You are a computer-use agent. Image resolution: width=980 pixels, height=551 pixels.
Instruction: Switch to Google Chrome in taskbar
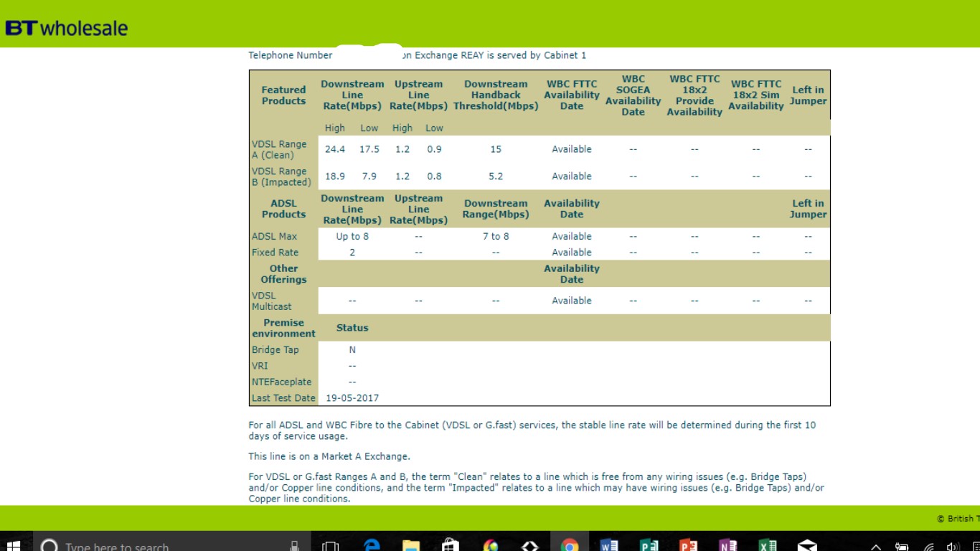(570, 545)
